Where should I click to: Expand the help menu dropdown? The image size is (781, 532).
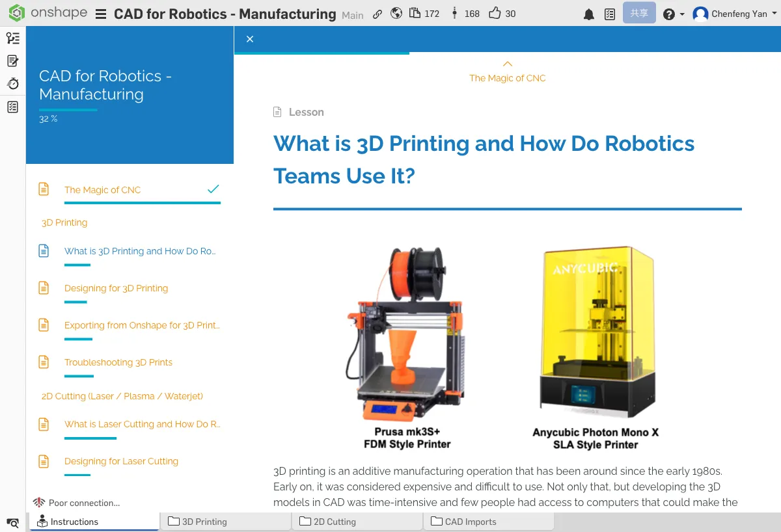tap(674, 14)
